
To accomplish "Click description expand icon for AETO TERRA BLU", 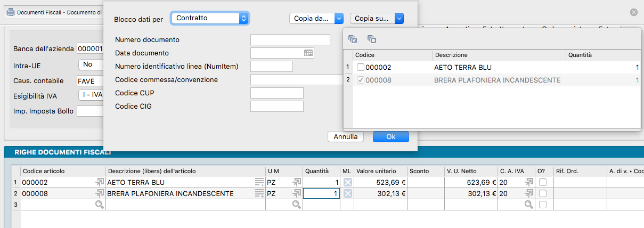I will click(x=259, y=182).
